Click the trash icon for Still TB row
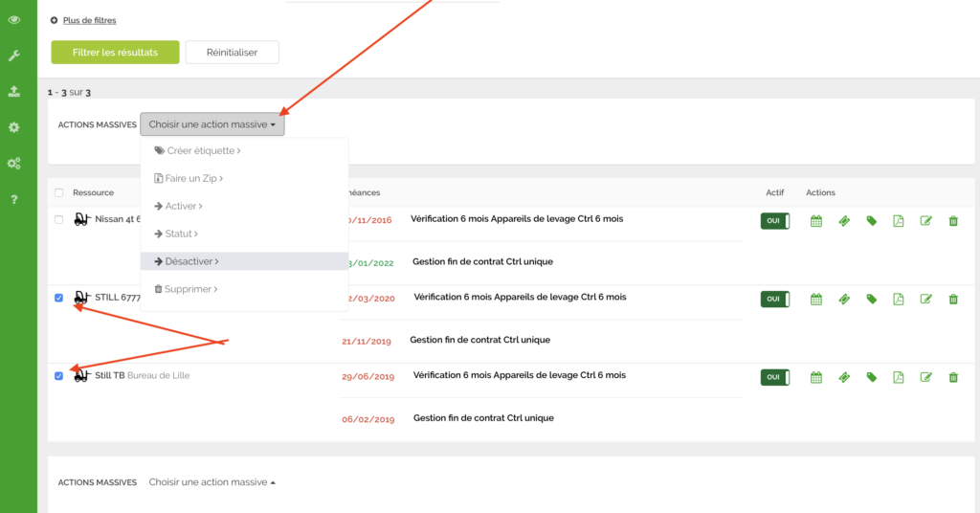 (x=953, y=377)
